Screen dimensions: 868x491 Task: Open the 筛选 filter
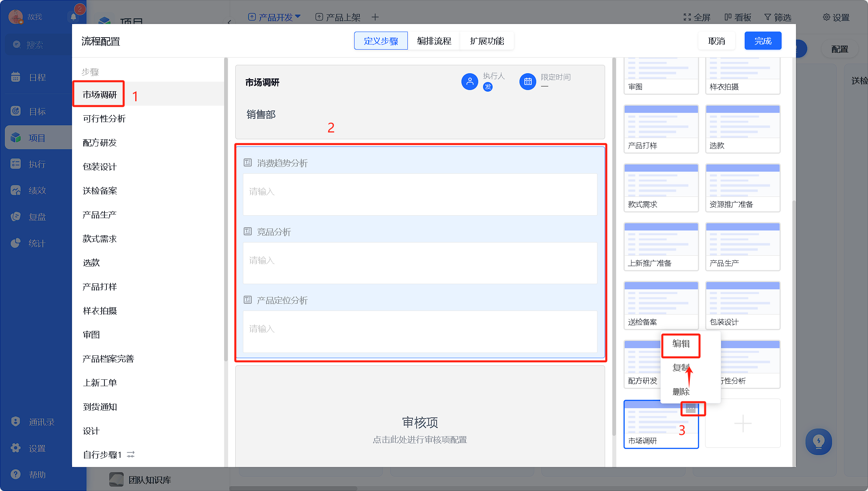tap(778, 17)
